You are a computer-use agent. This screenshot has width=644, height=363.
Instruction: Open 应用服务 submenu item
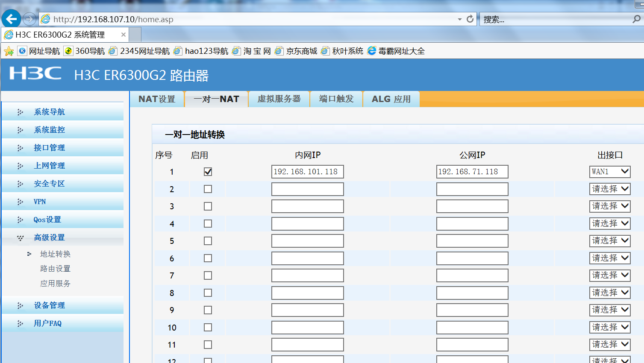pyautogui.click(x=55, y=284)
